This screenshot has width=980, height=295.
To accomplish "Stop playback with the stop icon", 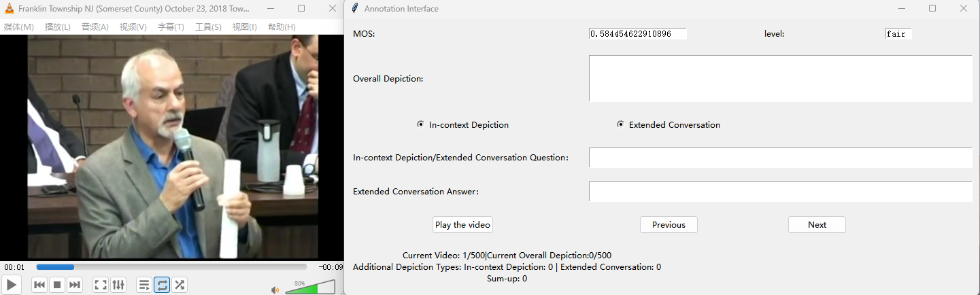I will pyautogui.click(x=57, y=285).
